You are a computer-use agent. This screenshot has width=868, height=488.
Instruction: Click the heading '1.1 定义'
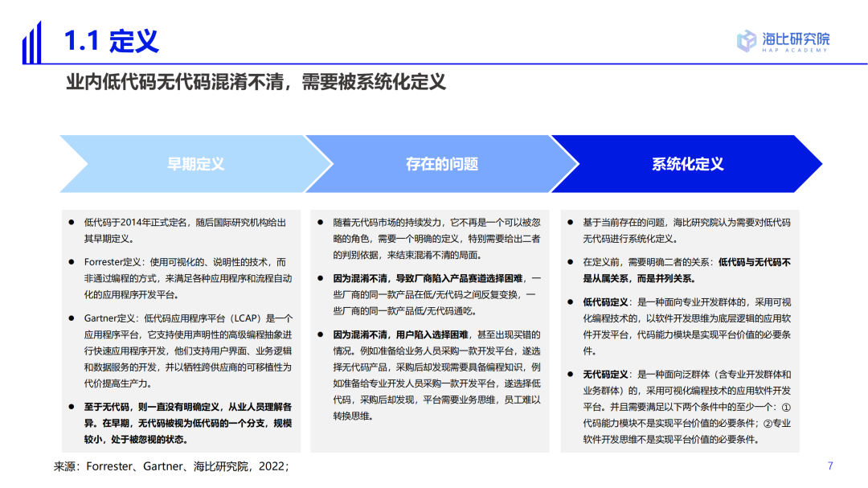(111, 41)
